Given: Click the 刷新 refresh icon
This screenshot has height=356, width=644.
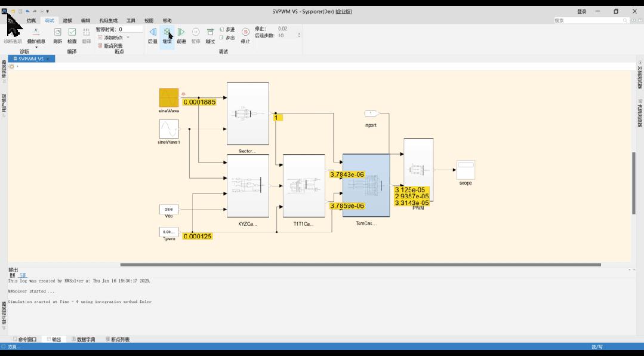Looking at the screenshot, I should [x=57, y=32].
